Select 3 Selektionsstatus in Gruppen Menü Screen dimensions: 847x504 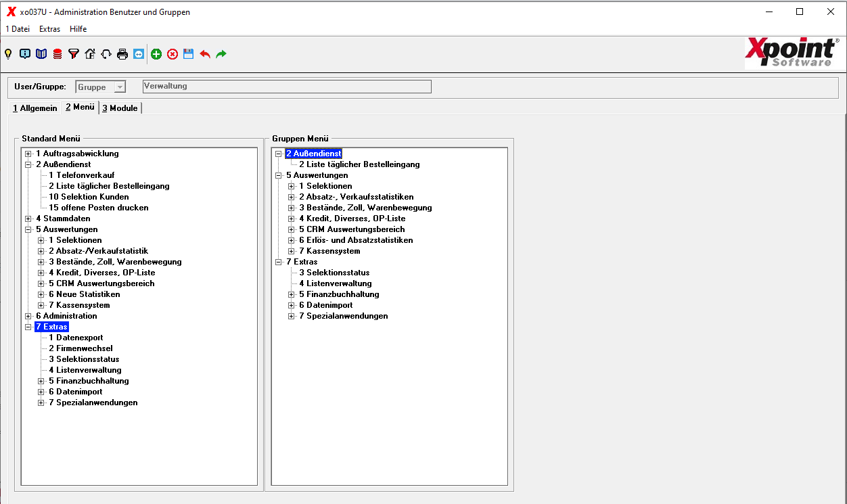point(334,273)
